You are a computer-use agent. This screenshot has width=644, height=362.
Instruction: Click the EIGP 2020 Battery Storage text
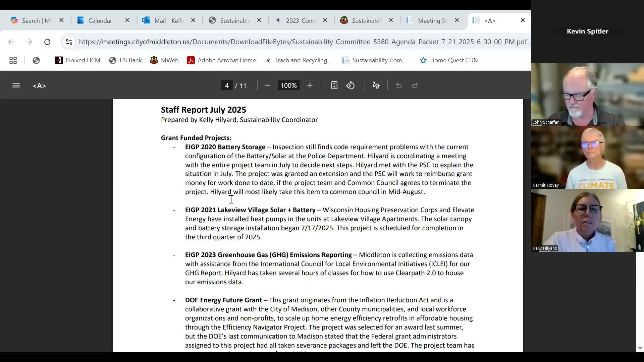point(225,147)
